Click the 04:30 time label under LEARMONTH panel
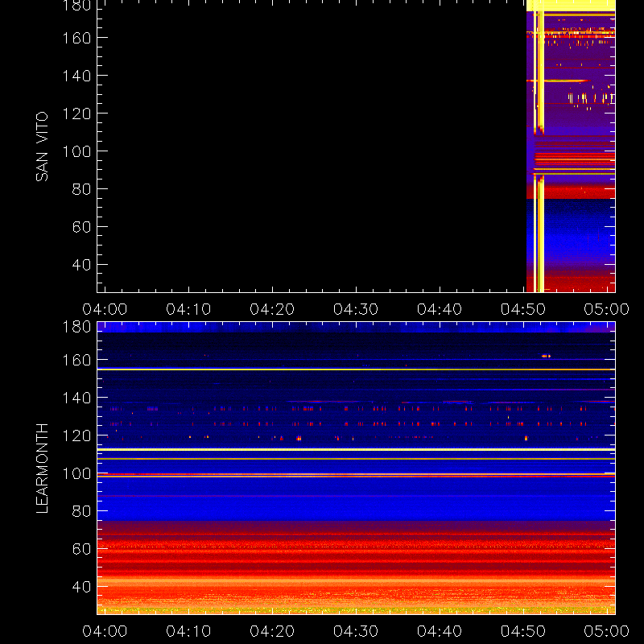 click(x=356, y=631)
